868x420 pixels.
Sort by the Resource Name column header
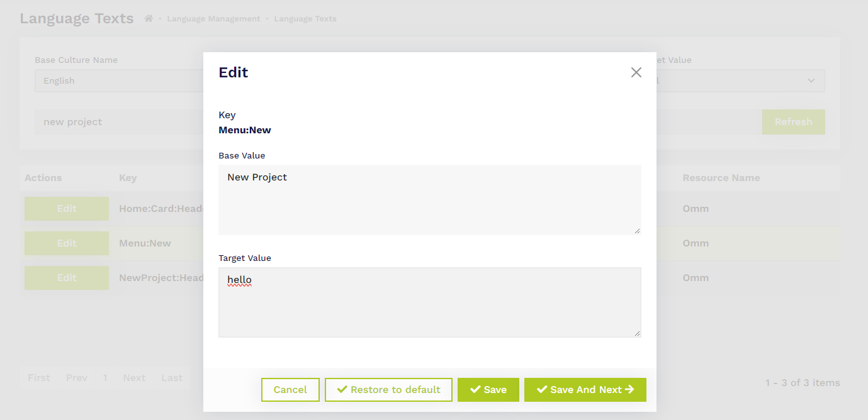coord(721,178)
